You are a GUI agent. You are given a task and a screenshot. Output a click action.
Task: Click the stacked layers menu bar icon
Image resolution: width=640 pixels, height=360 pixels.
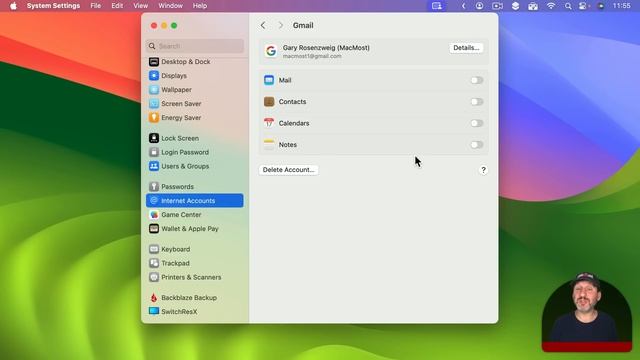pyautogui.click(x=516, y=6)
